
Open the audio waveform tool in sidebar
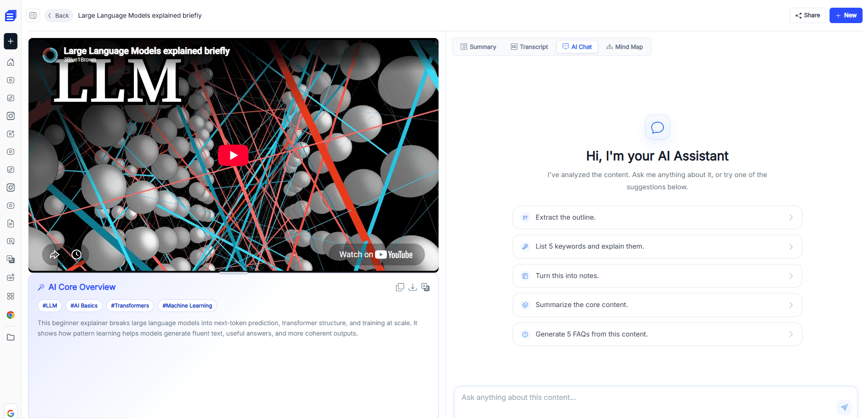pyautogui.click(x=10, y=277)
